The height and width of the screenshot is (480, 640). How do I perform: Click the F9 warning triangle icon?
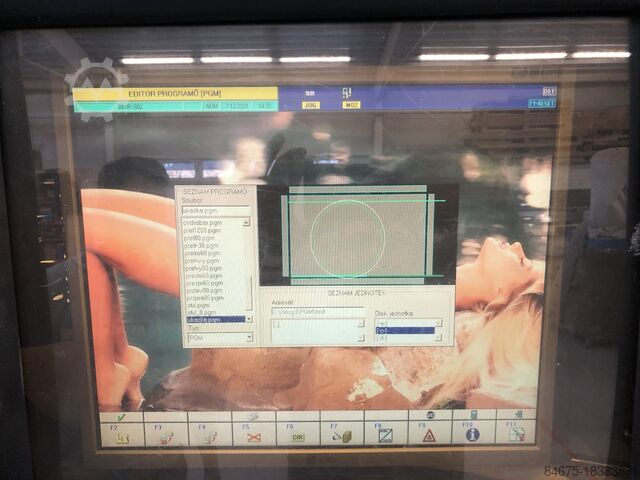click(x=428, y=435)
